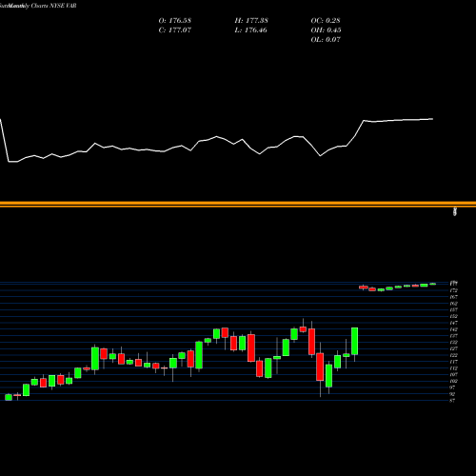
Task: Click the 112 price axis label
Action: point(454,368)
